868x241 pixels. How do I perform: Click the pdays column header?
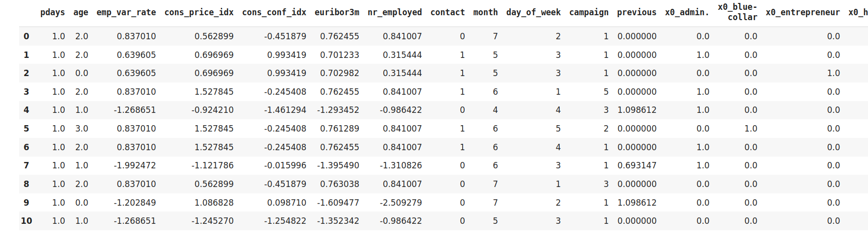click(52, 12)
